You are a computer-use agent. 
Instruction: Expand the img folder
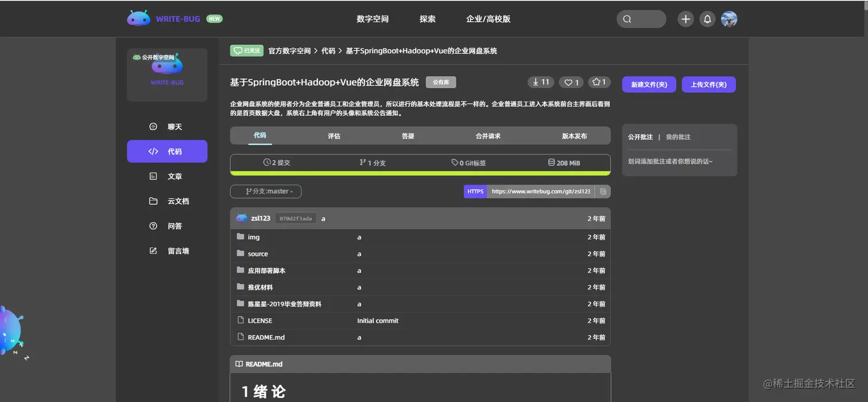click(253, 237)
